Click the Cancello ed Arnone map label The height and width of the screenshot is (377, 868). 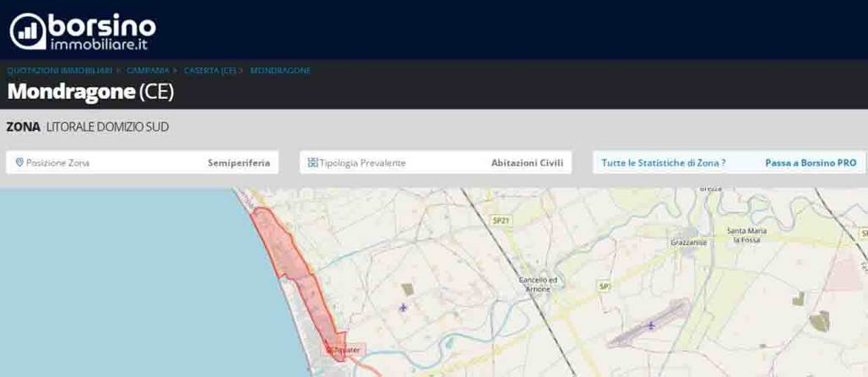click(x=537, y=284)
